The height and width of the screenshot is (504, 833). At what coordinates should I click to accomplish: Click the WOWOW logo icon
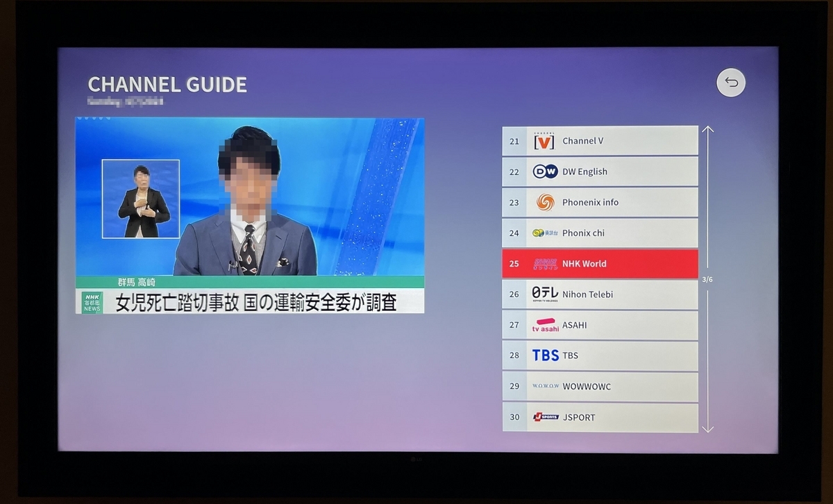point(545,386)
